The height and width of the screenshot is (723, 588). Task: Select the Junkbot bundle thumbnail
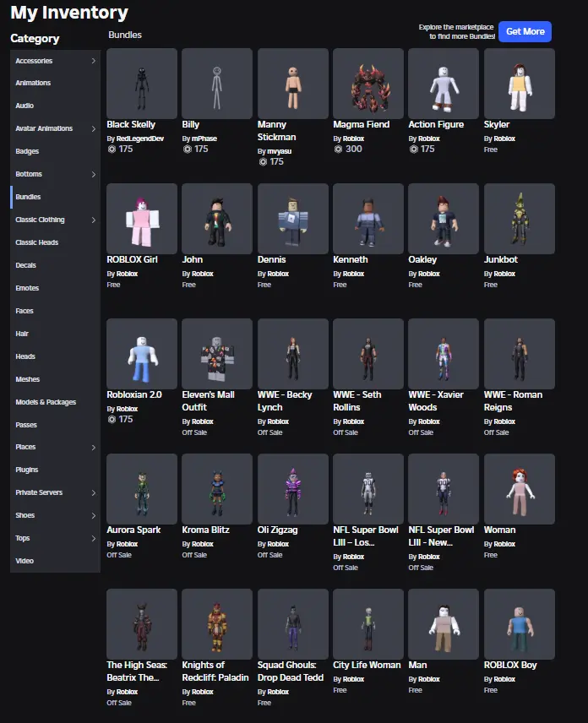520,219
